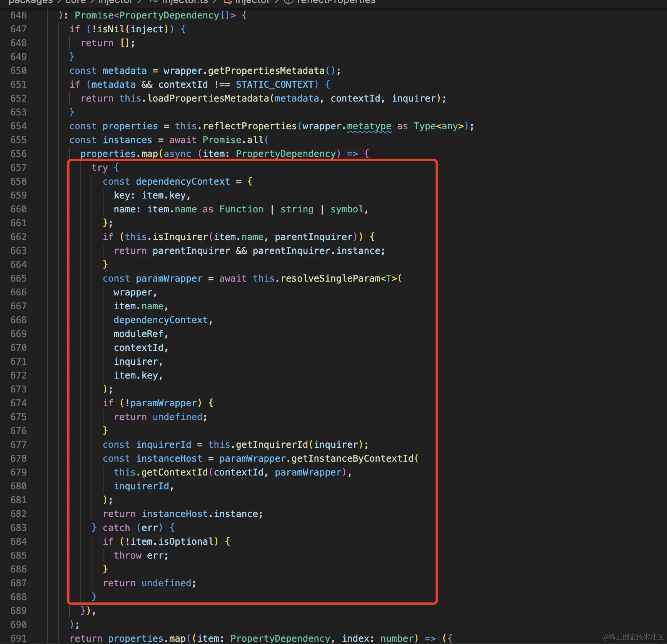This screenshot has width=667, height=644.
Task: Click the 'wrapper' argument on line 666
Action: tap(133, 292)
